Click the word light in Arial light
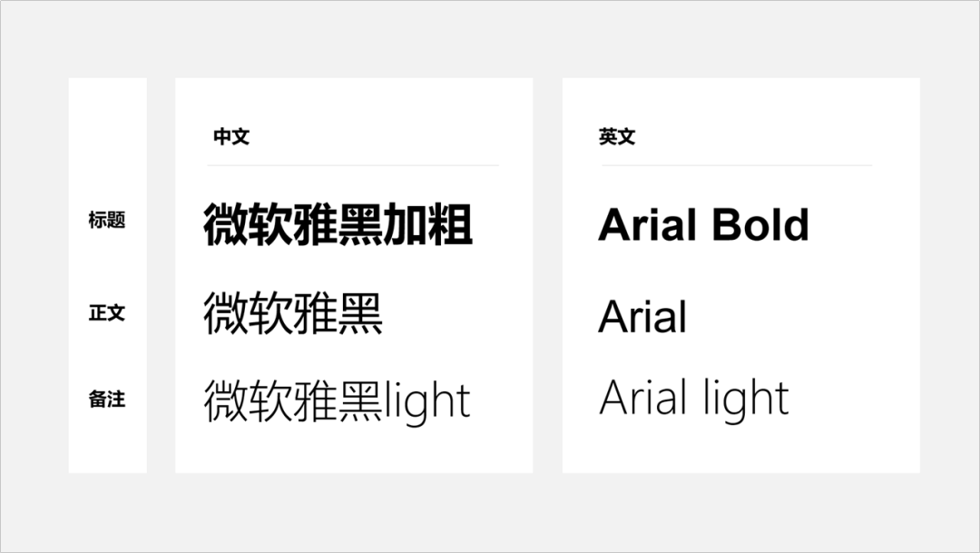This screenshot has width=980, height=553. click(746, 400)
